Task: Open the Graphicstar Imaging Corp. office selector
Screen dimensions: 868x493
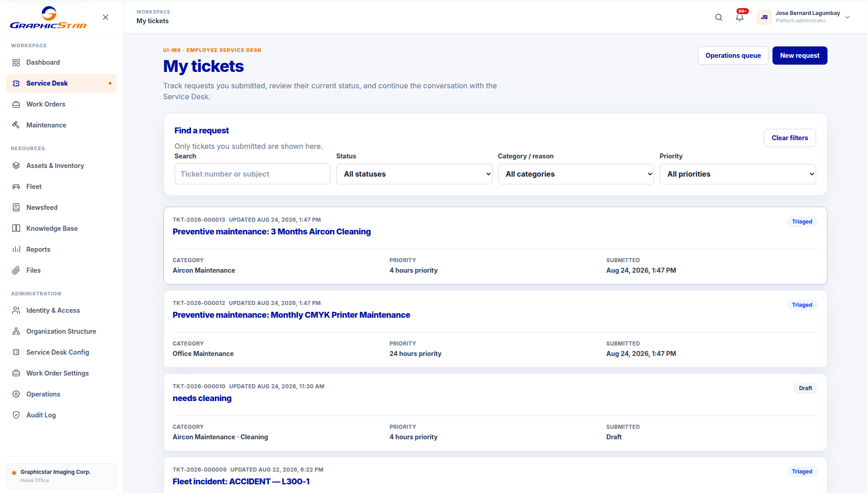Action: (x=61, y=476)
